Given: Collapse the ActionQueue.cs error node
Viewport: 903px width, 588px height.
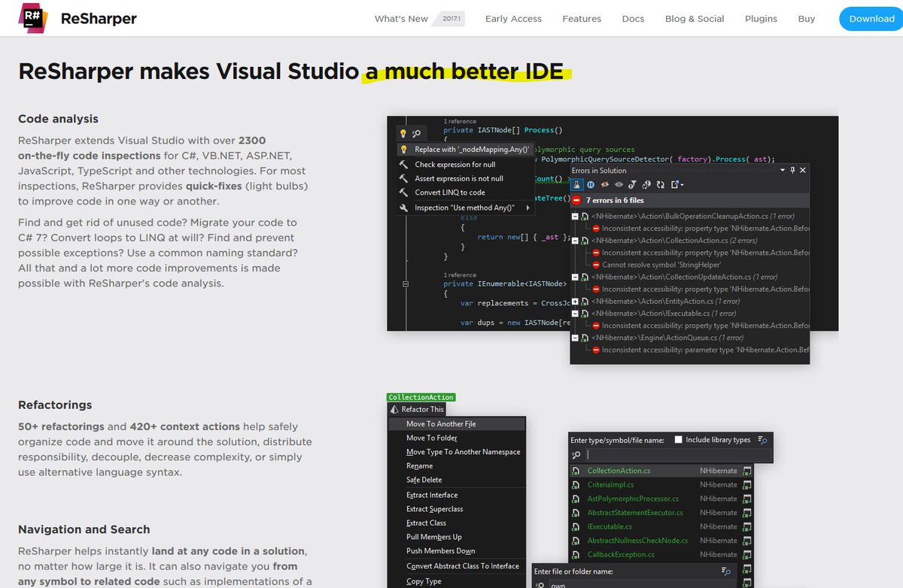Looking at the screenshot, I should [x=576, y=338].
